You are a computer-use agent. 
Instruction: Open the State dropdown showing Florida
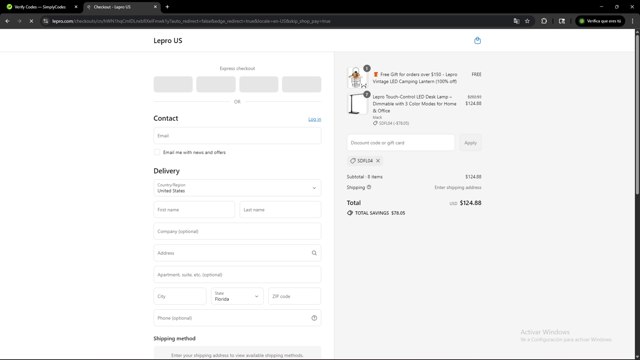pos(237,296)
